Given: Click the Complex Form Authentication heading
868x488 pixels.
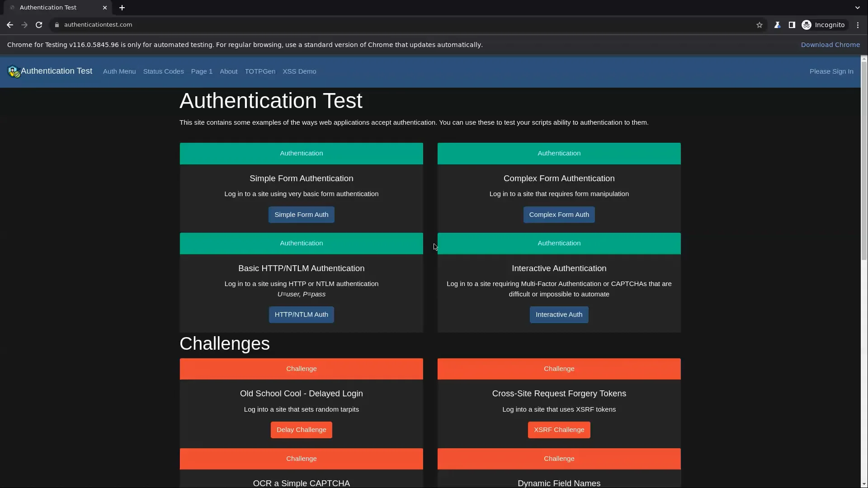Looking at the screenshot, I should (x=559, y=178).
